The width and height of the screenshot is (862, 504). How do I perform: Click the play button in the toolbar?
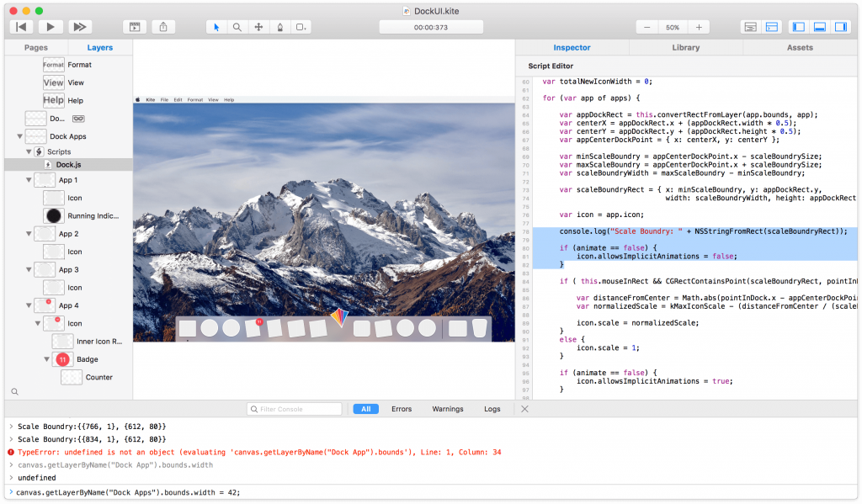pos(50,27)
